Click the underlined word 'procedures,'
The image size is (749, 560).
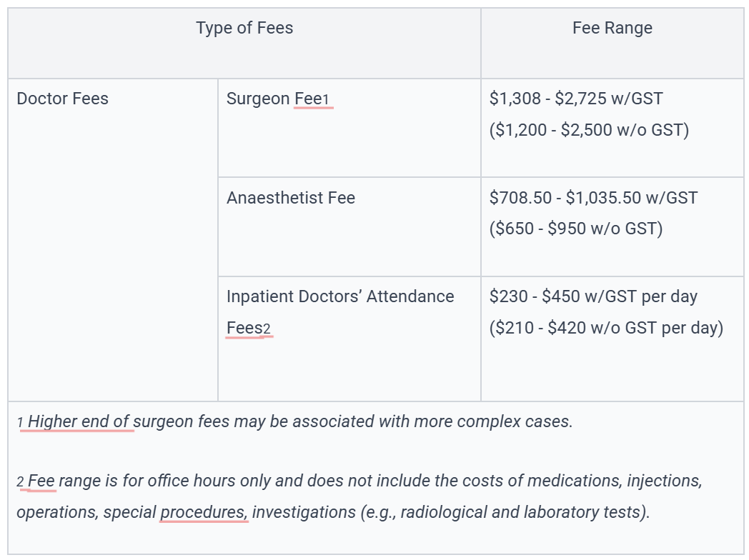(204, 512)
